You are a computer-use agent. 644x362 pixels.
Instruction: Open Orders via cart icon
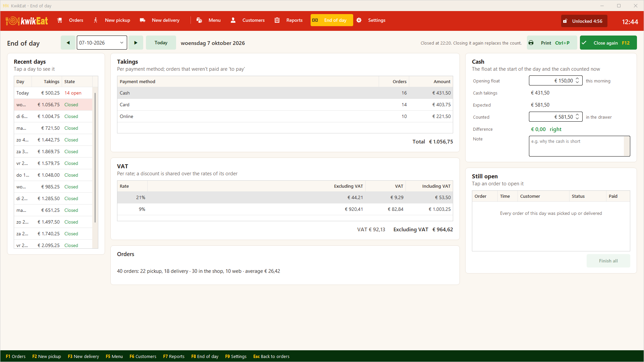(60, 20)
